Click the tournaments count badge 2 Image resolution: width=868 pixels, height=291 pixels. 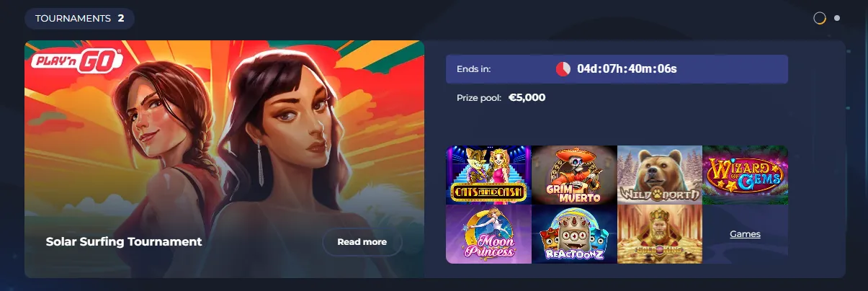click(x=120, y=18)
